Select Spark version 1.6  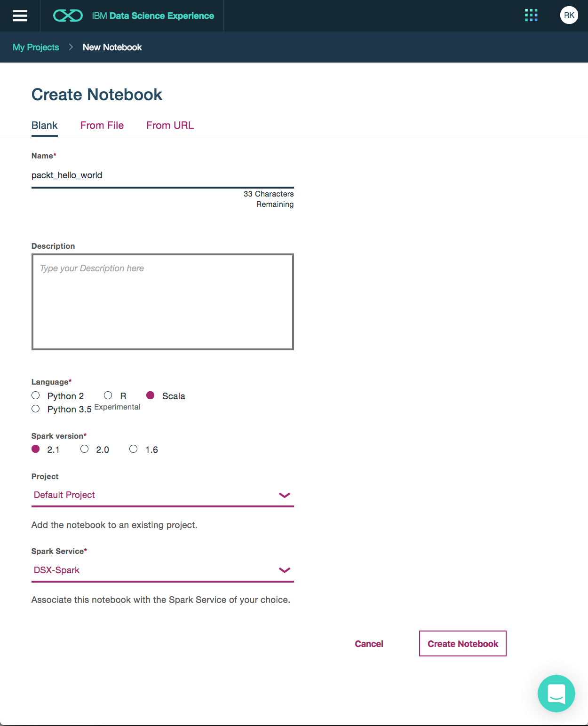(x=134, y=449)
